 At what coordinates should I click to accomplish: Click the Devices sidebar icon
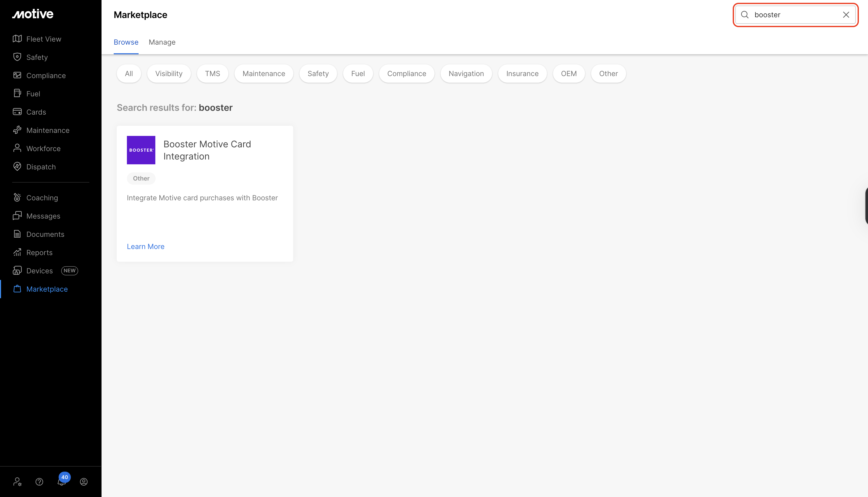(17, 270)
